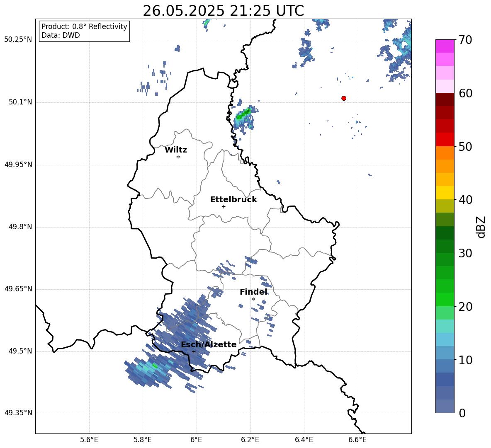Screen dimensions: 491x448
Task: Click the yellow swatch just above 40 dBZ
Action: tap(445, 193)
